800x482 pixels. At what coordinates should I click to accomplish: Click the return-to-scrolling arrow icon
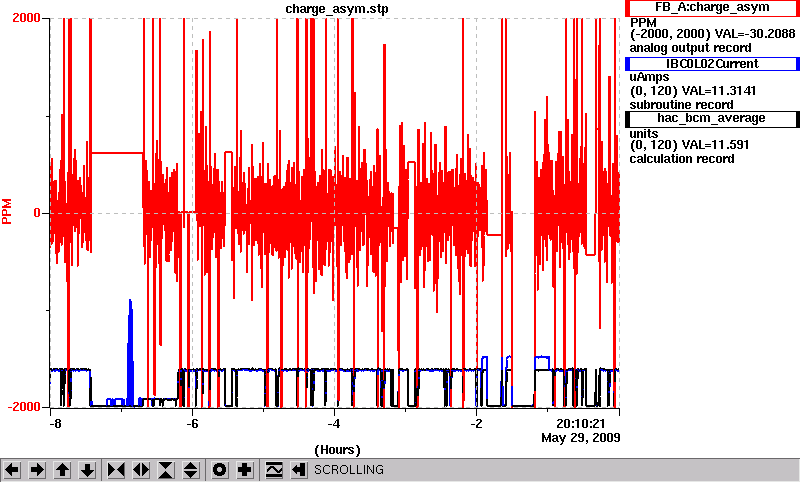(299, 469)
